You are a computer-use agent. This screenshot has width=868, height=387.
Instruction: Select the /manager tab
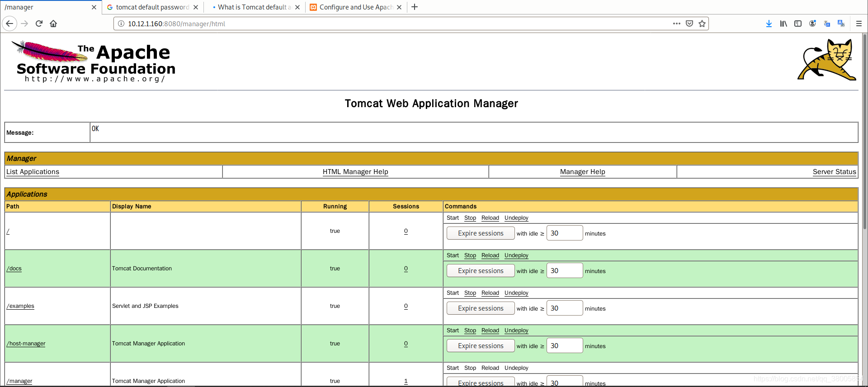(51, 7)
